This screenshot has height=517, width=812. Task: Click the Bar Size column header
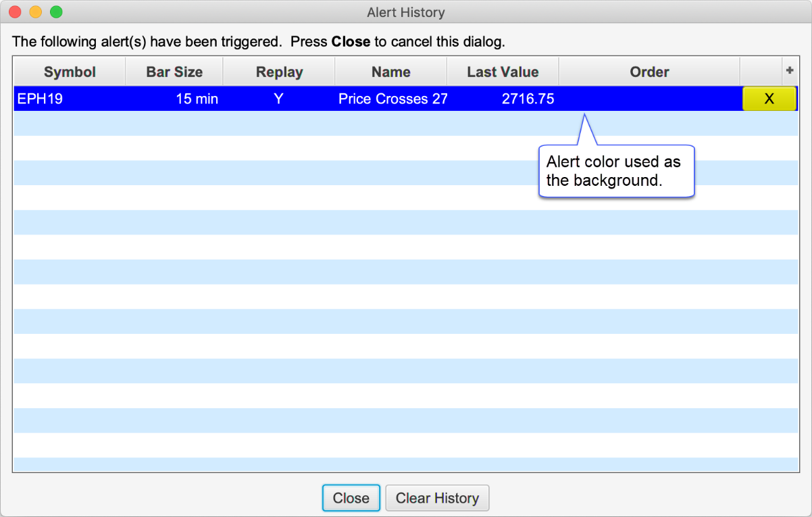[174, 72]
